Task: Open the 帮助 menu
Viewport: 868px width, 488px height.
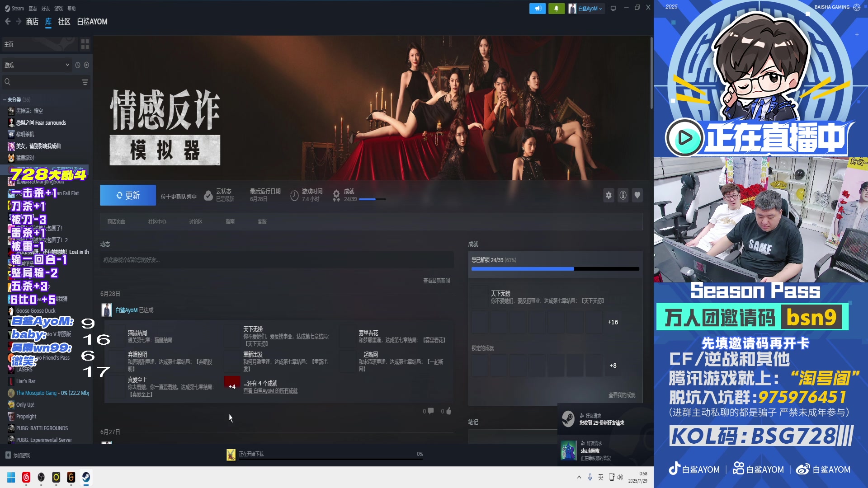Action: (71, 8)
